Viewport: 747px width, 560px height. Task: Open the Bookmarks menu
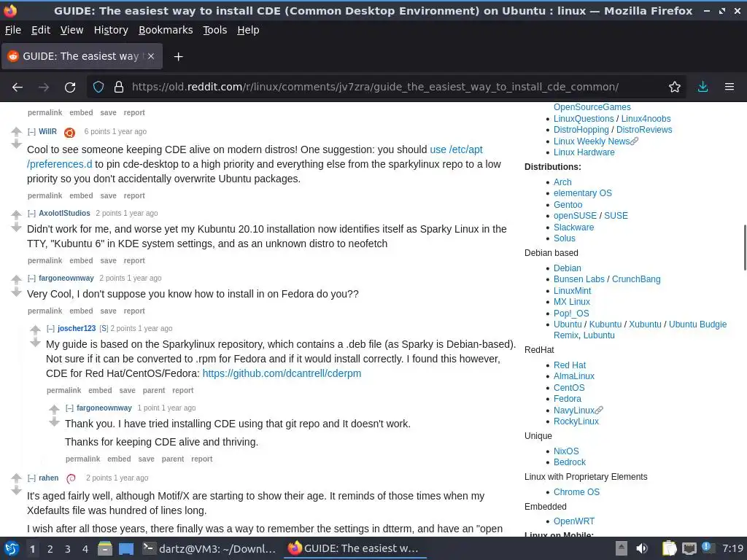166,30
